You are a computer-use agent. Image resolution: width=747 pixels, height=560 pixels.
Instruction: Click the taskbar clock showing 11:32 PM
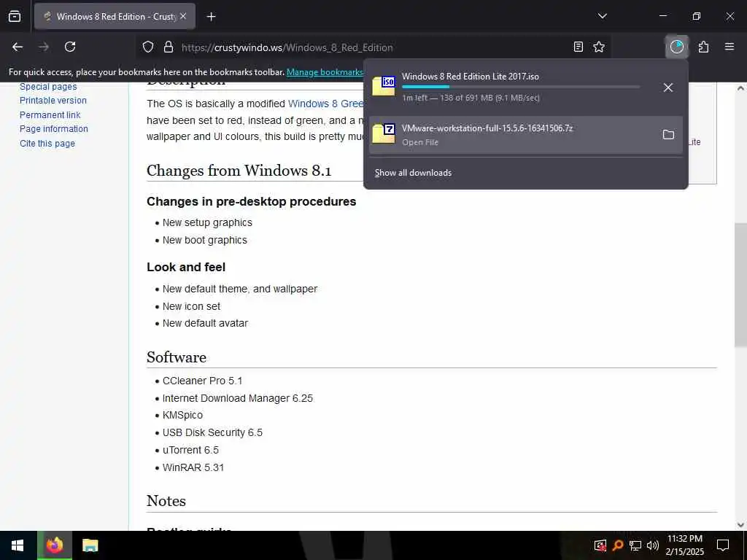point(684,545)
